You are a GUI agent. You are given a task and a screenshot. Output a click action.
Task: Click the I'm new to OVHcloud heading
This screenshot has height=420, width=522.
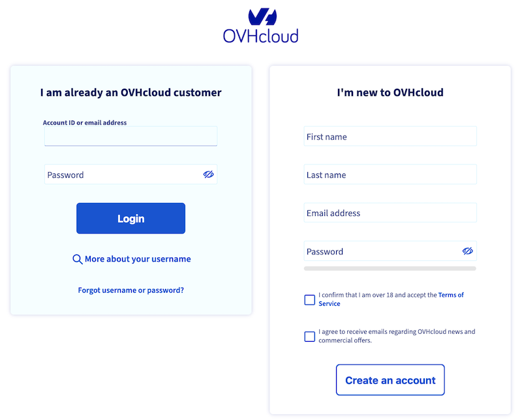tap(390, 92)
